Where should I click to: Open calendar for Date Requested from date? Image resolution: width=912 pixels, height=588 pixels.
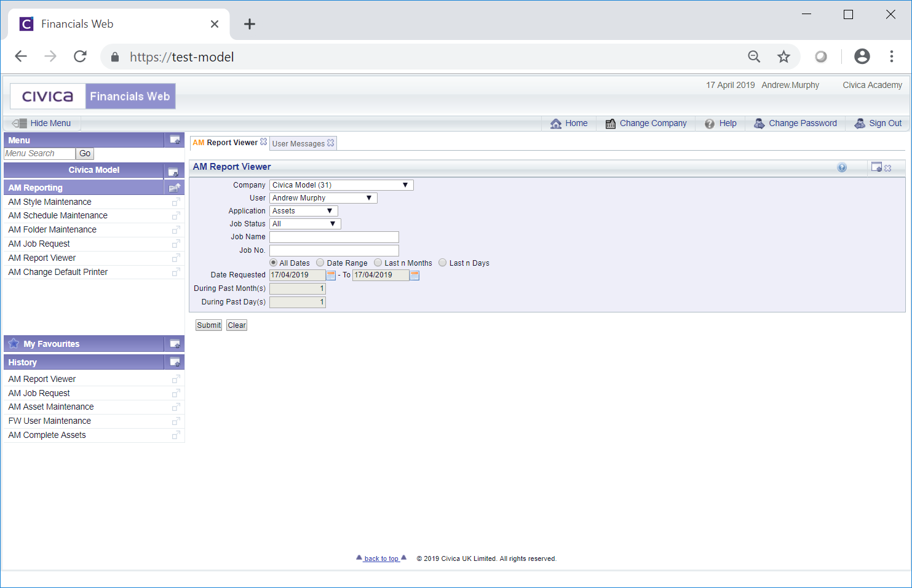click(331, 276)
